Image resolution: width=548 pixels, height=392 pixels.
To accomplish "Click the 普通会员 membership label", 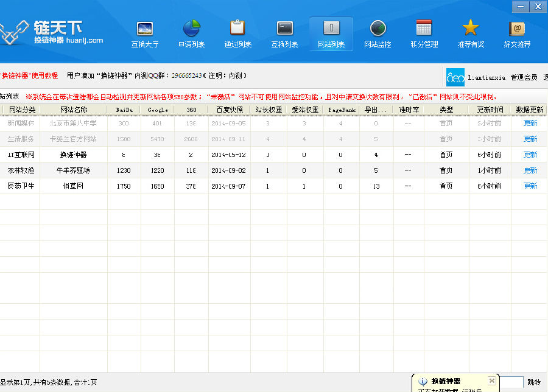I will pos(524,77).
